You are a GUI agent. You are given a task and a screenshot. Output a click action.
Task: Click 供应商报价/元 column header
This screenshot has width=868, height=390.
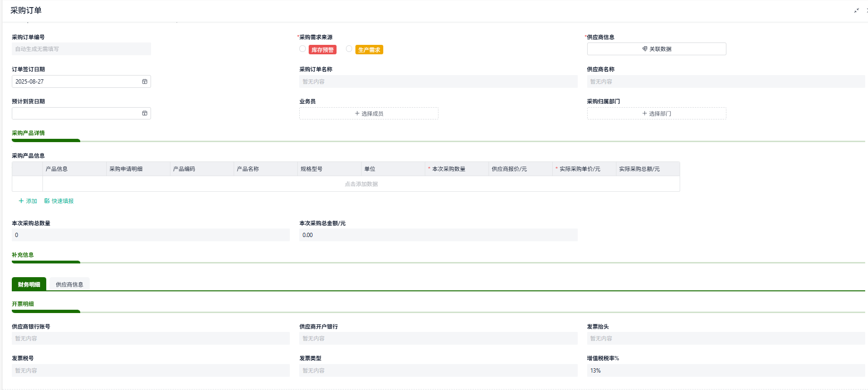tap(521, 169)
